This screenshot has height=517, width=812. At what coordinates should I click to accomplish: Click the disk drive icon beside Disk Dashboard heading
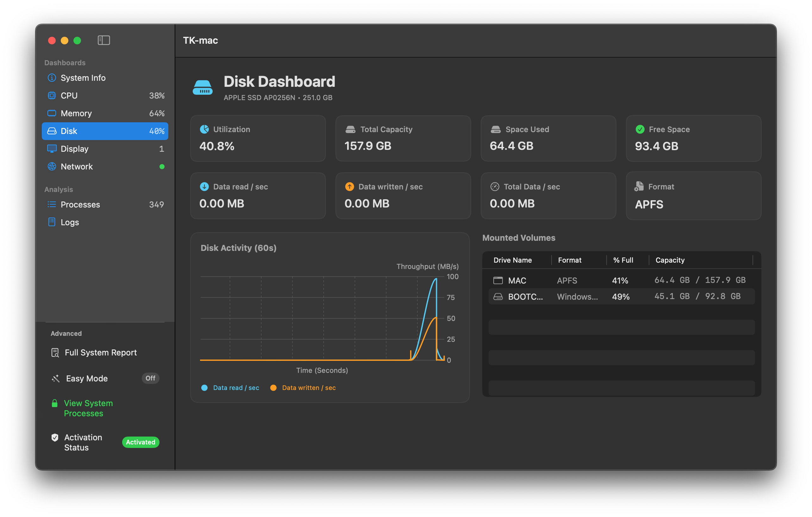click(203, 87)
